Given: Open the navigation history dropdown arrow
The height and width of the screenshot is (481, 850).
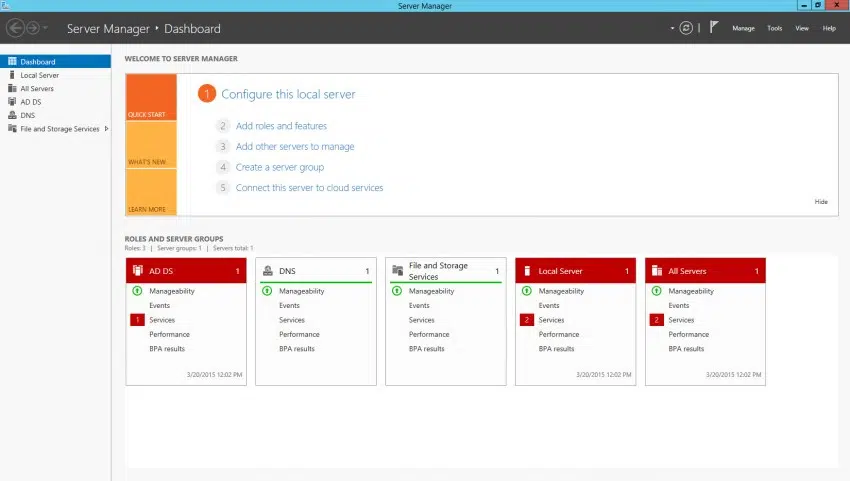Looking at the screenshot, I should [46, 28].
